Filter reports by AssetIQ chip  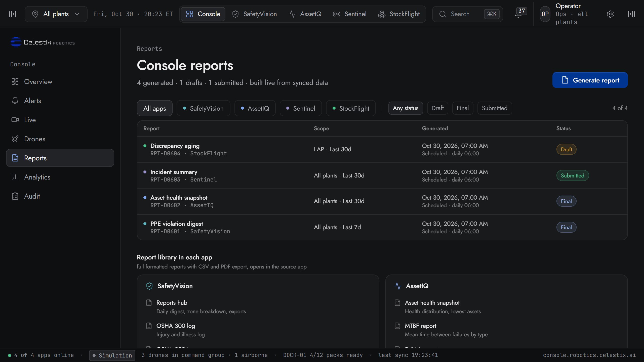pos(255,108)
